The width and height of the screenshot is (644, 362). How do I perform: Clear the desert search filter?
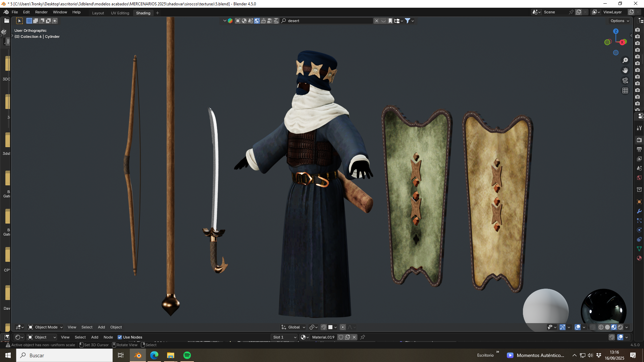[x=377, y=21]
